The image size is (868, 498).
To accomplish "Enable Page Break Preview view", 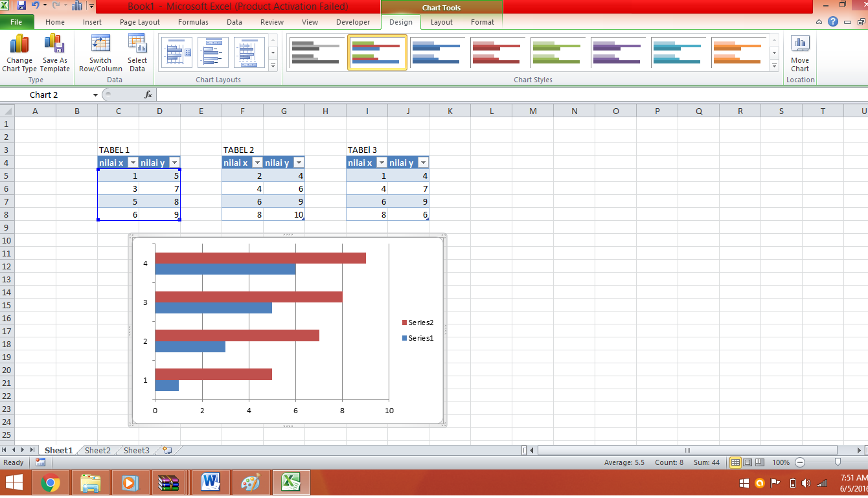I will pos(759,462).
